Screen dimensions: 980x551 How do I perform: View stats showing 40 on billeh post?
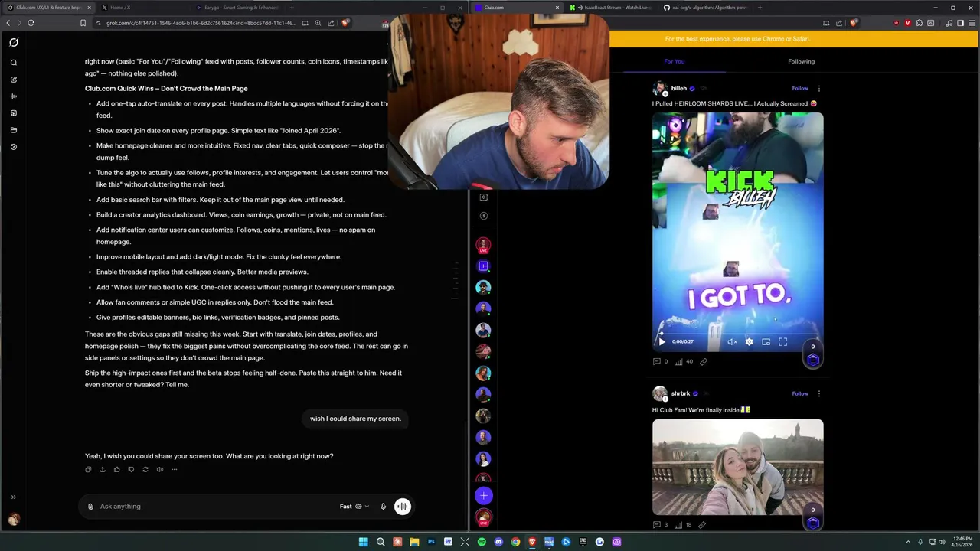[684, 361]
